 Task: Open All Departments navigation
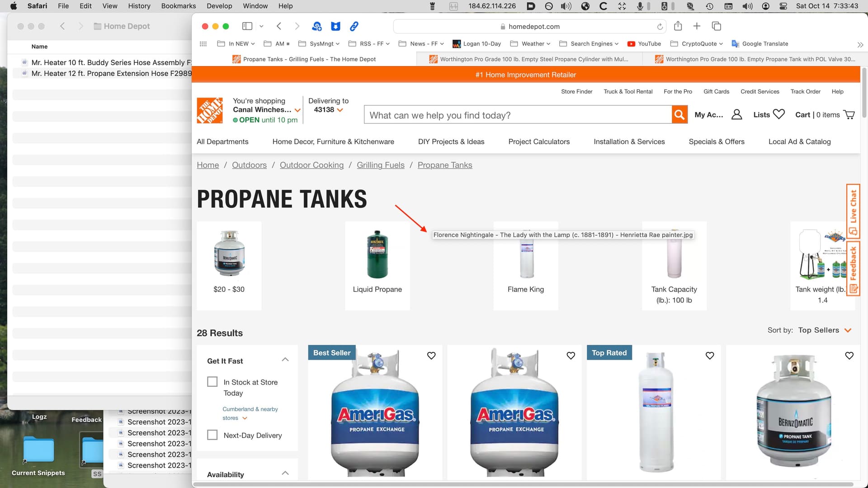pyautogui.click(x=222, y=141)
